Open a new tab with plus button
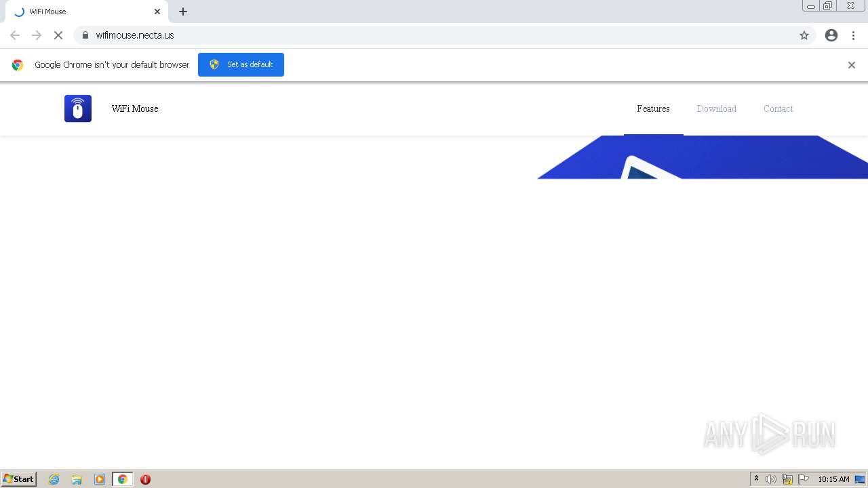This screenshot has width=868, height=488. [183, 12]
